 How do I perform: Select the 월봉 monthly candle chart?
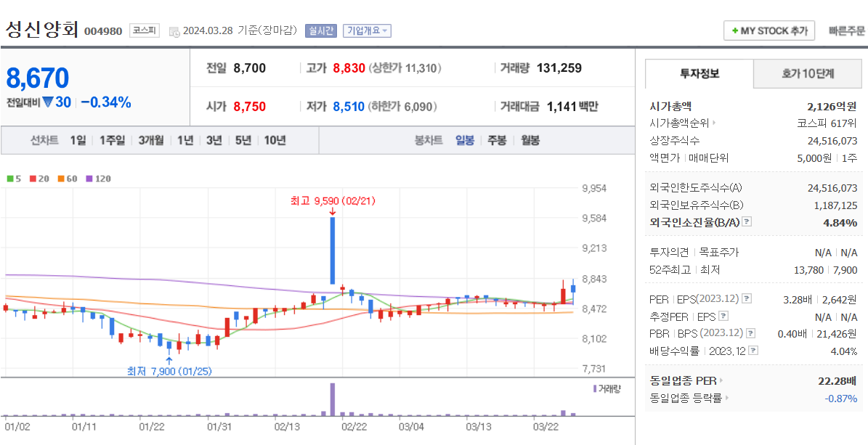(530, 141)
